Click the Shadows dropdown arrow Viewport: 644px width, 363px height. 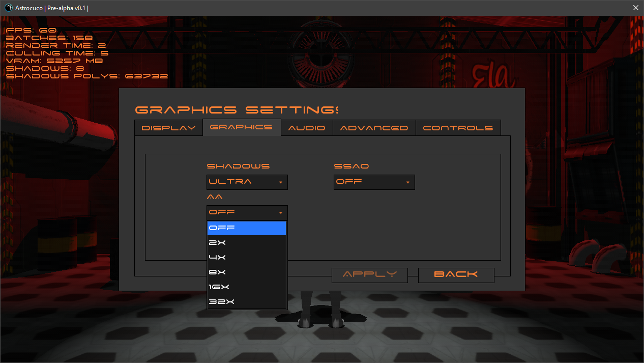coord(280,182)
